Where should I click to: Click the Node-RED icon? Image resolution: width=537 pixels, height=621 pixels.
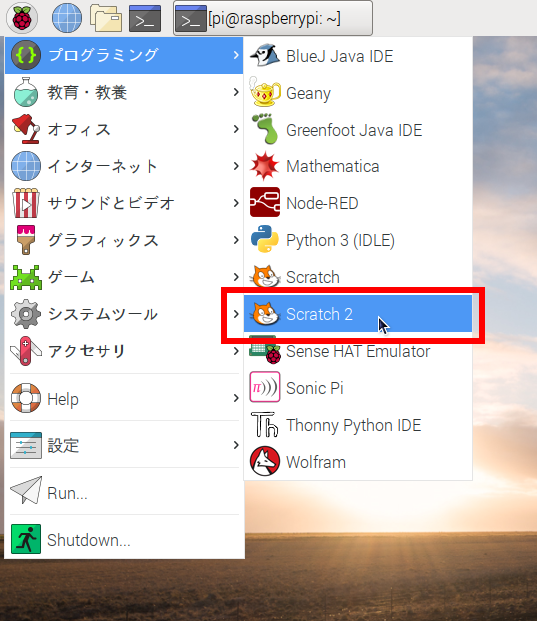click(x=265, y=202)
